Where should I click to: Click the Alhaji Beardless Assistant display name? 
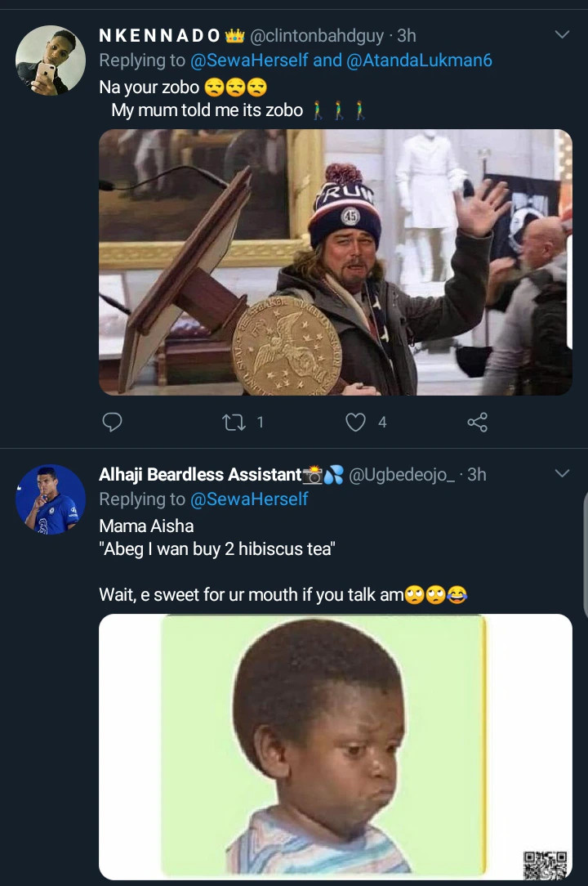[x=200, y=475]
